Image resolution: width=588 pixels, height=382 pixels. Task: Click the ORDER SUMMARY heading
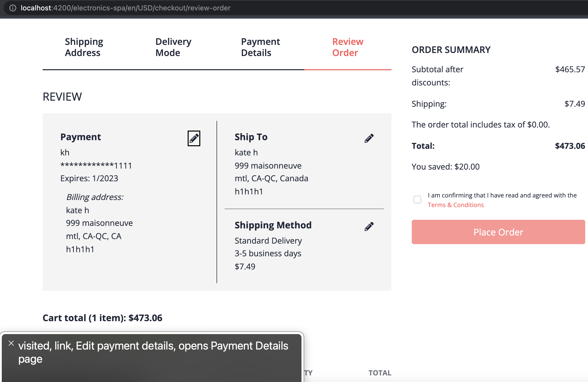coord(451,49)
